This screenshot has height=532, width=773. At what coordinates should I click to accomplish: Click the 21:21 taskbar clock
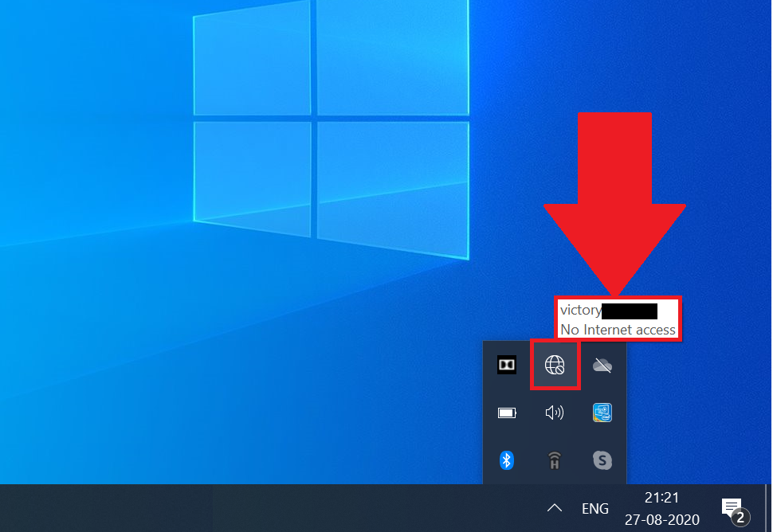[661, 498]
